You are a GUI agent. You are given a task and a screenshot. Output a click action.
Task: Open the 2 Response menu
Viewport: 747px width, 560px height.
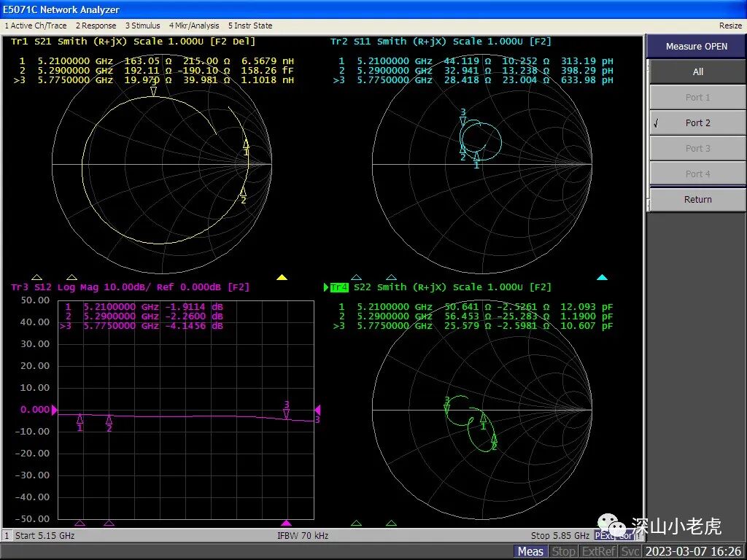click(x=96, y=25)
